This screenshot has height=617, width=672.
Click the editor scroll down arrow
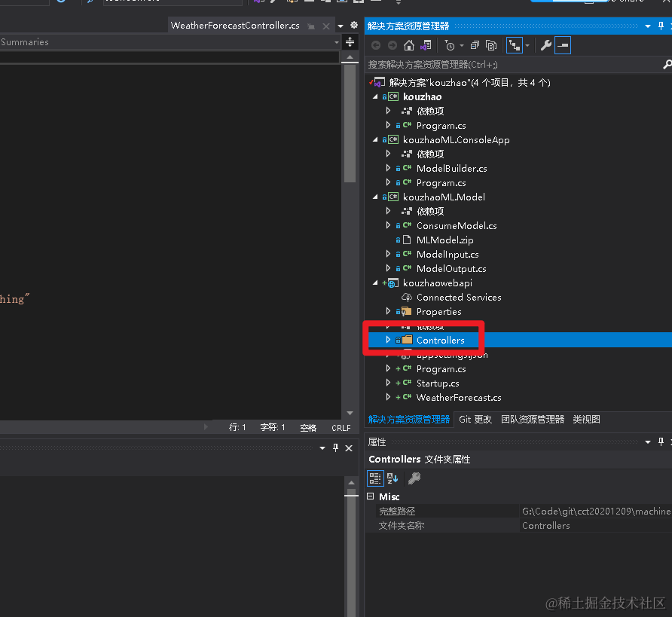point(350,413)
